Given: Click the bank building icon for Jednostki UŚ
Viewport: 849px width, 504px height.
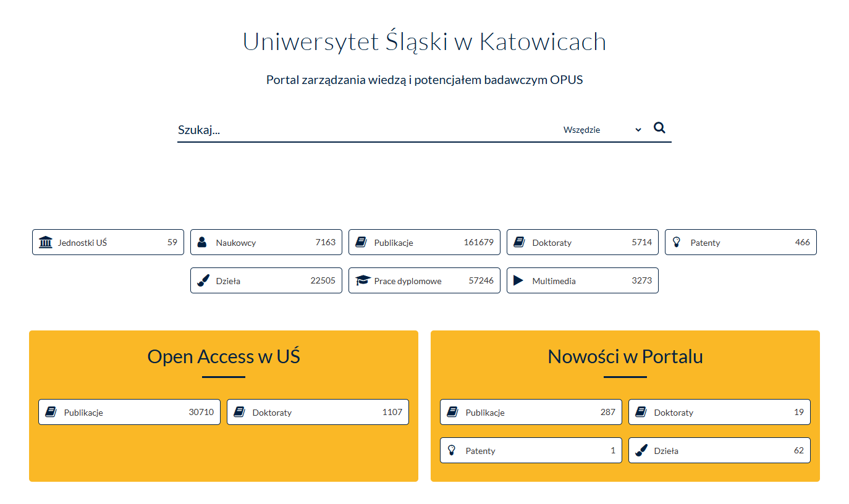Looking at the screenshot, I should [46, 242].
